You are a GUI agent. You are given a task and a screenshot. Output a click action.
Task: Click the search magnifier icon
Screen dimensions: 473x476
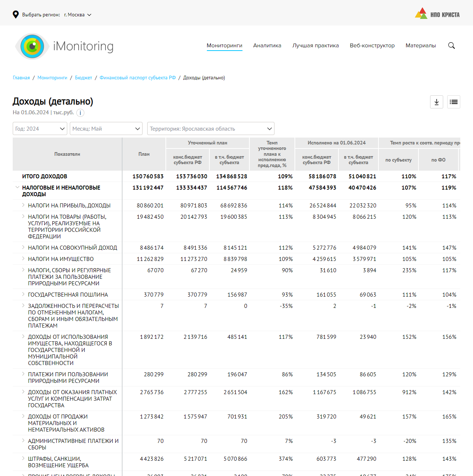[451, 45]
